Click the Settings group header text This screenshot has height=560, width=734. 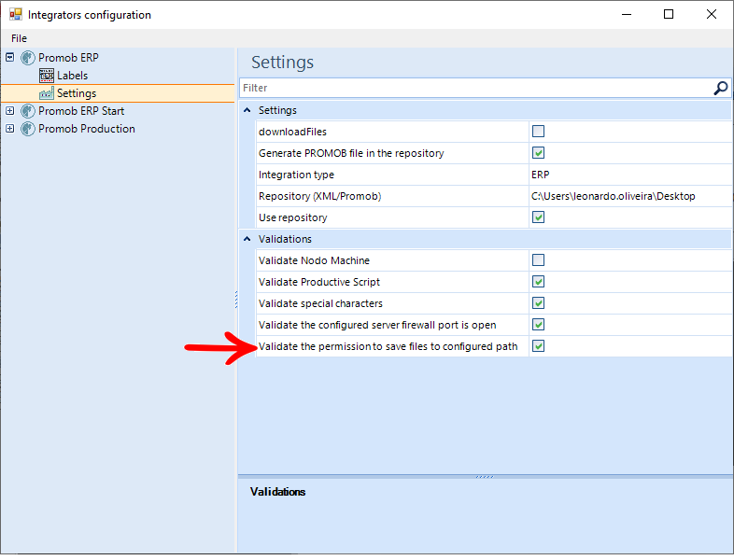(x=277, y=110)
